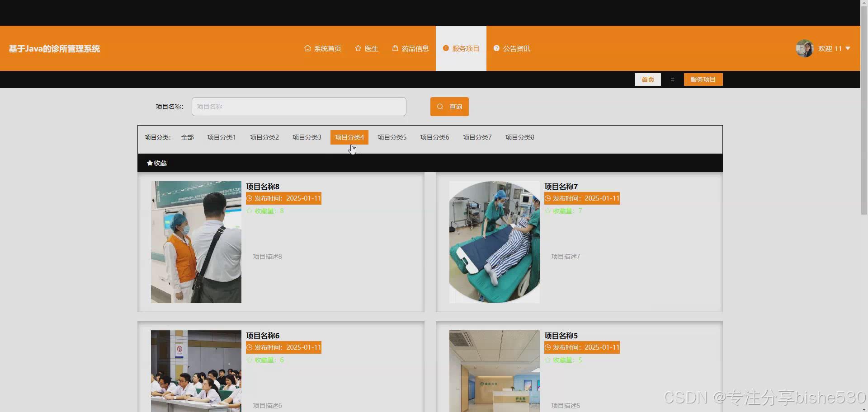
Task: Click the star icon beside 医生
Action: pyautogui.click(x=358, y=48)
